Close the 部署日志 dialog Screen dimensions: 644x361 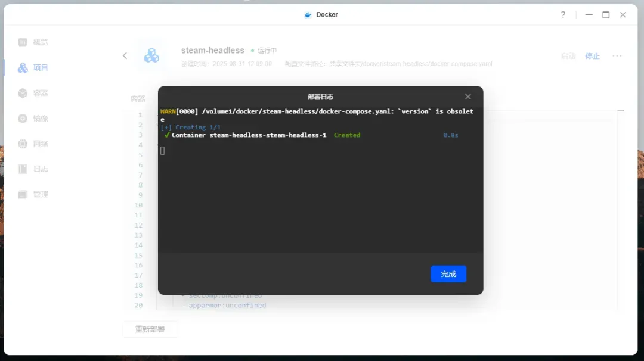(468, 97)
